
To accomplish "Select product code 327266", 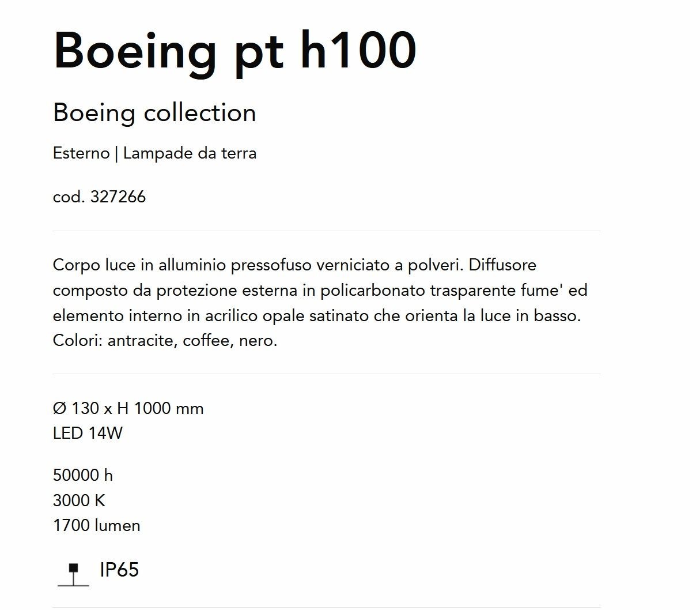I will click(x=99, y=197).
